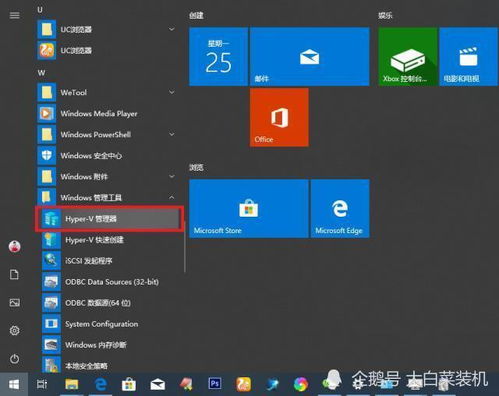Open Edge from the taskbar
Screen dimensions: 499x396
pyautogui.click(x=101, y=384)
